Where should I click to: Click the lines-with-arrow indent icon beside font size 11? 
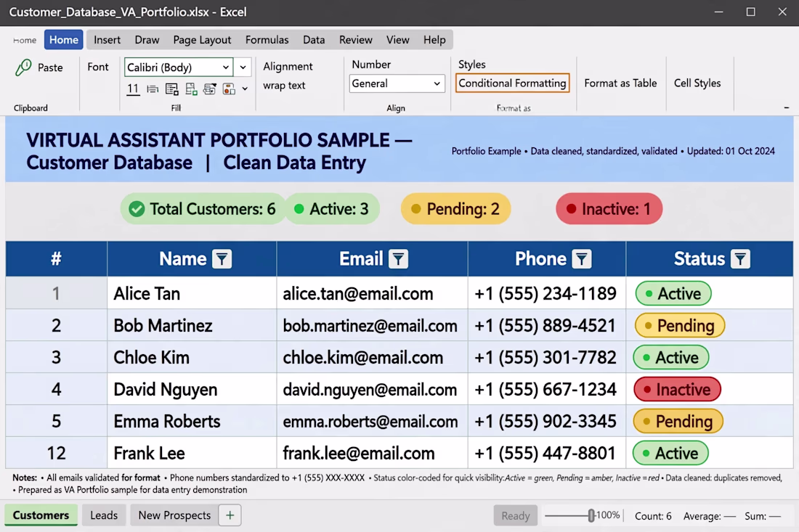pos(153,89)
